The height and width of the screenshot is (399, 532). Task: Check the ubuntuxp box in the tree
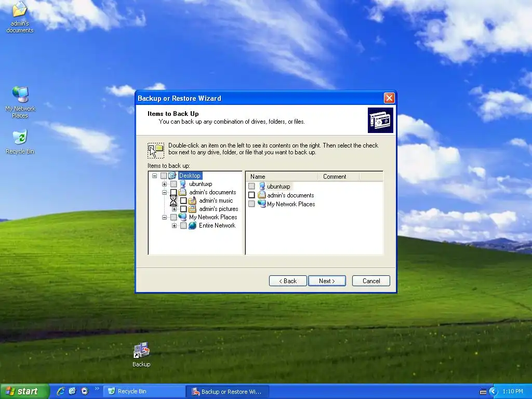(174, 184)
